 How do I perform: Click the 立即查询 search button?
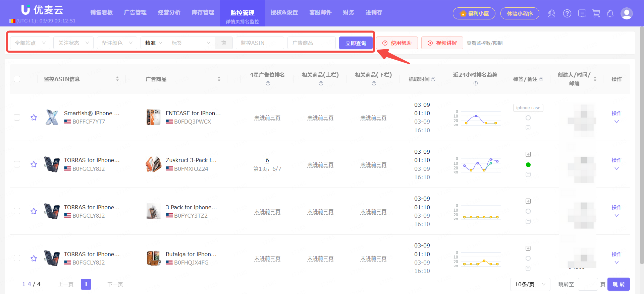[x=356, y=43]
